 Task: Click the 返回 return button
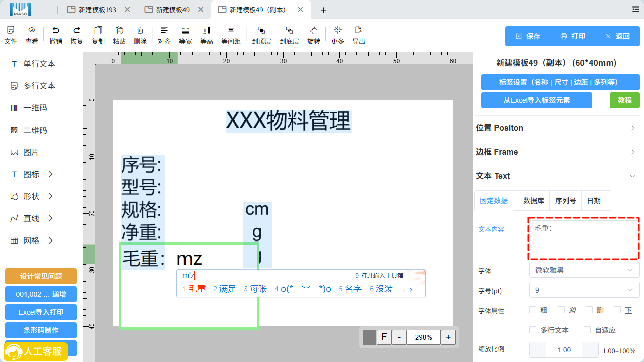pos(617,36)
